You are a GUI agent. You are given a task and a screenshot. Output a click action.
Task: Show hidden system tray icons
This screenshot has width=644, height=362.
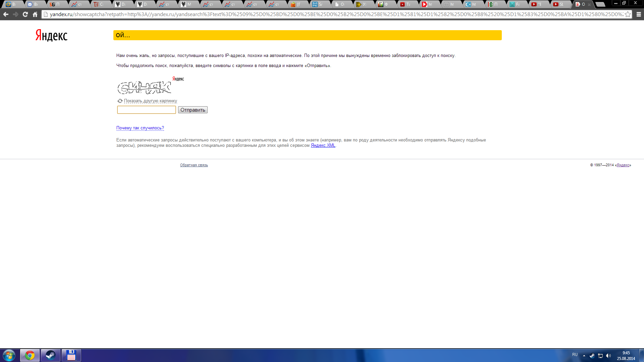tap(584, 356)
